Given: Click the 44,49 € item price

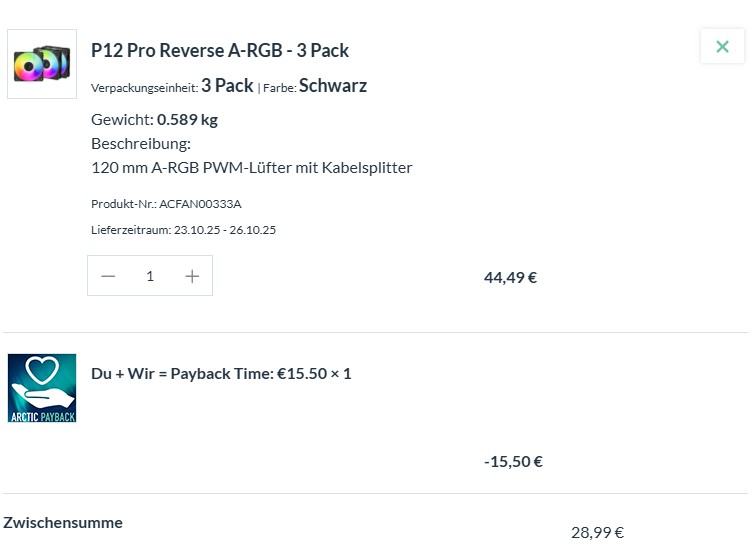Looking at the screenshot, I should 510,277.
